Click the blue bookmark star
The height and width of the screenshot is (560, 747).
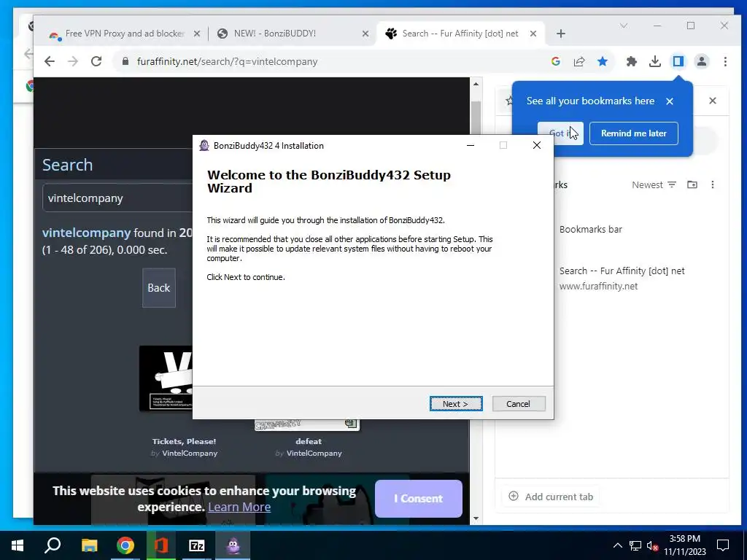(x=603, y=61)
